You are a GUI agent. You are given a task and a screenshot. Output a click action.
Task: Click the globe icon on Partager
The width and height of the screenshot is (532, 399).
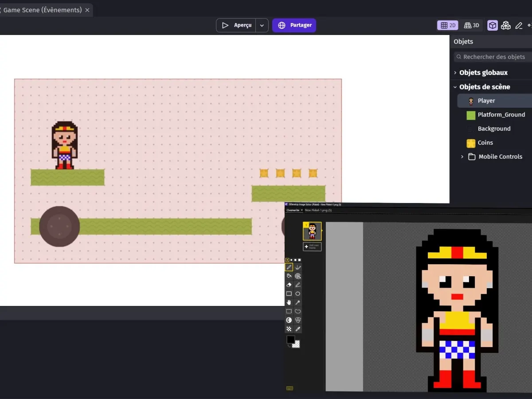[x=282, y=25]
